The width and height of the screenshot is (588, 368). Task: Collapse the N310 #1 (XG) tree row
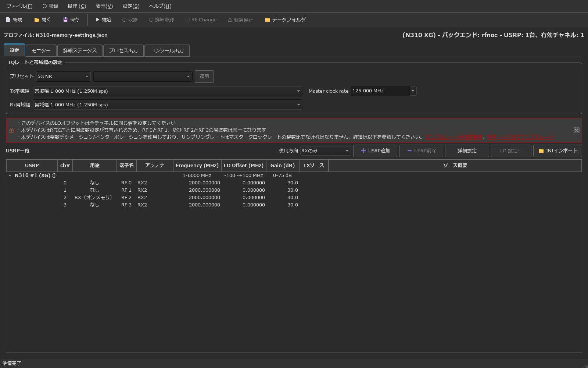point(10,176)
